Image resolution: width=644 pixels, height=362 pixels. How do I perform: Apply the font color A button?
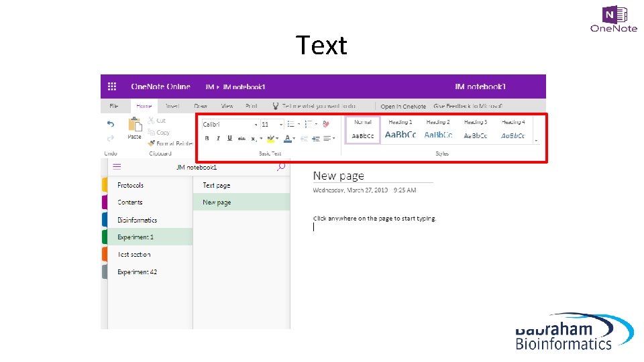coord(288,139)
